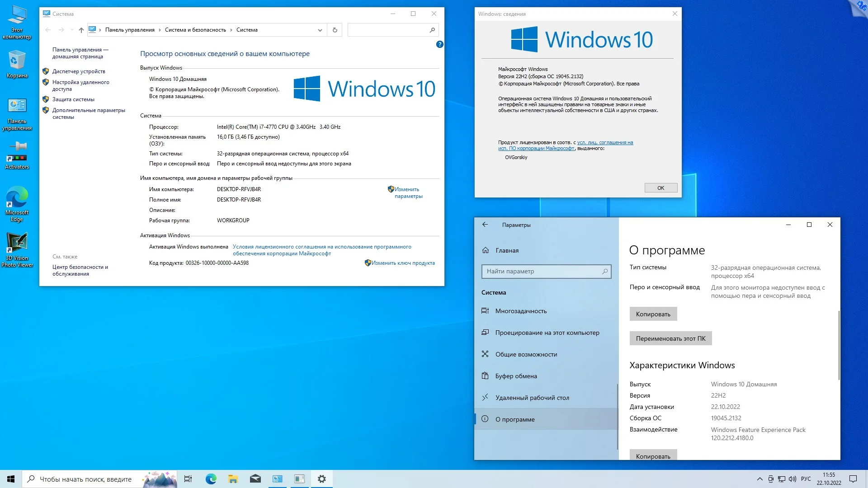The image size is (868, 488).
Task: Click the help question mark icon
Action: pyautogui.click(x=439, y=44)
